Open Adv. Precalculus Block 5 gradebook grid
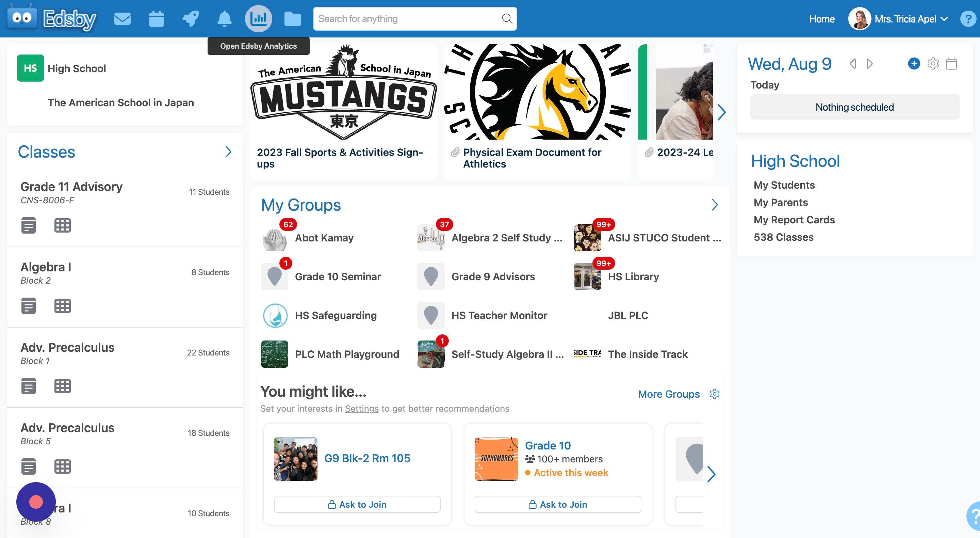Viewport: 980px width, 538px height. 62,466
